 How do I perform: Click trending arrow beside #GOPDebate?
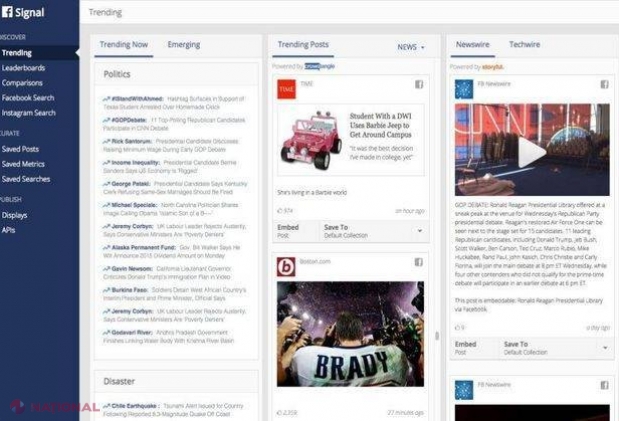point(106,120)
